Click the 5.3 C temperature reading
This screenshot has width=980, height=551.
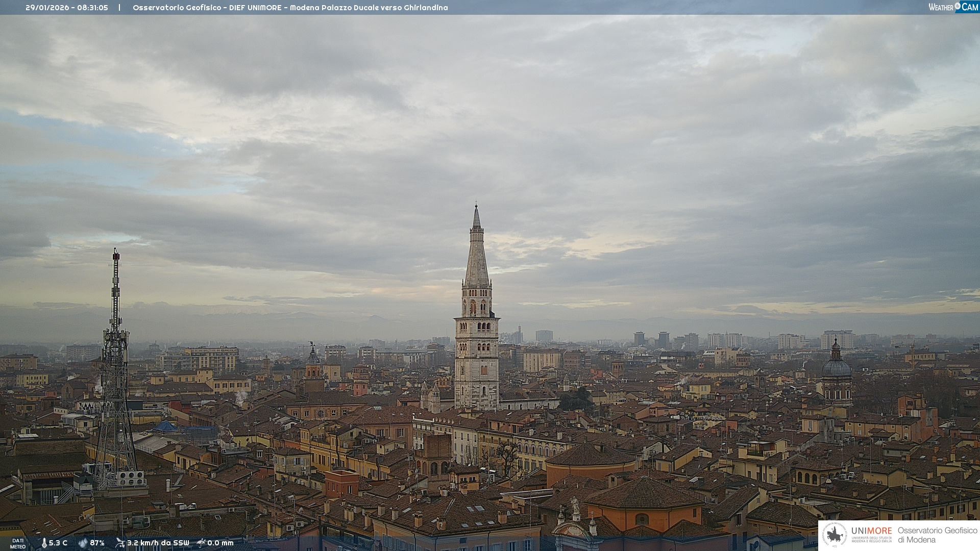58,543
